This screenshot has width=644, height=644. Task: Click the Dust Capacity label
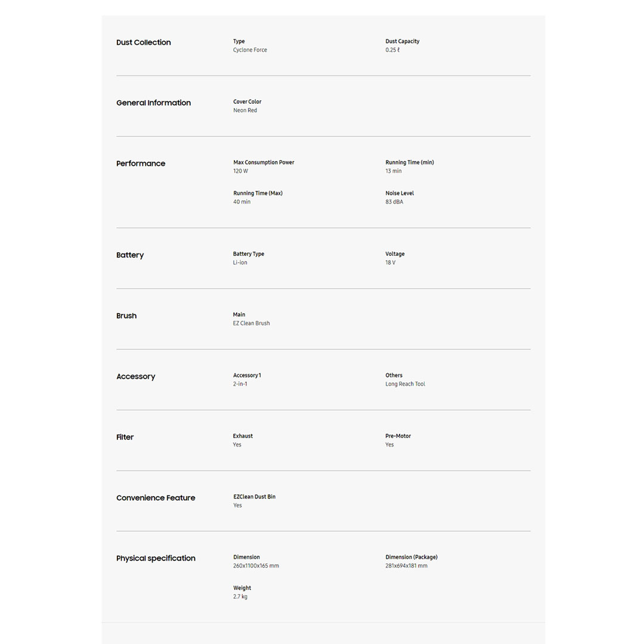pos(402,41)
